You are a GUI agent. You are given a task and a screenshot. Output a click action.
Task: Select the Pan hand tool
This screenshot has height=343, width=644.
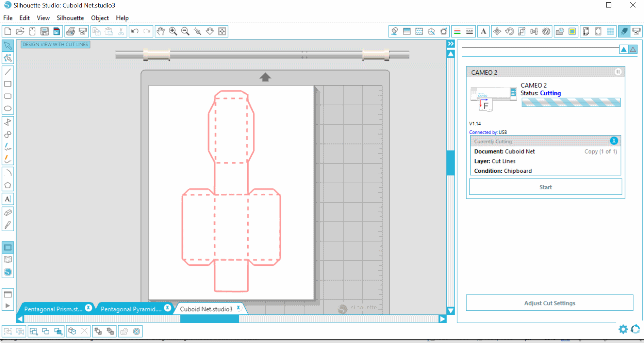161,31
